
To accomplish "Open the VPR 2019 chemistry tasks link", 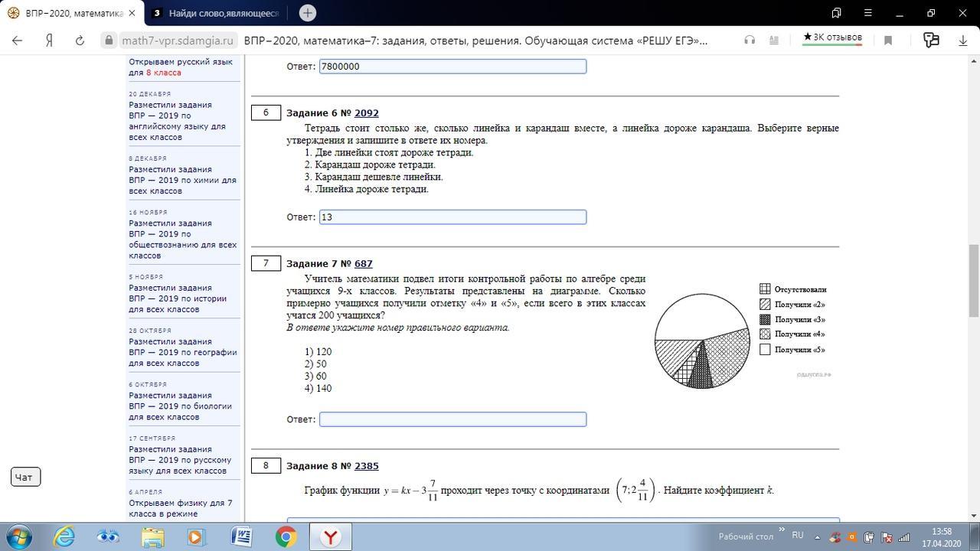I will coord(182,180).
